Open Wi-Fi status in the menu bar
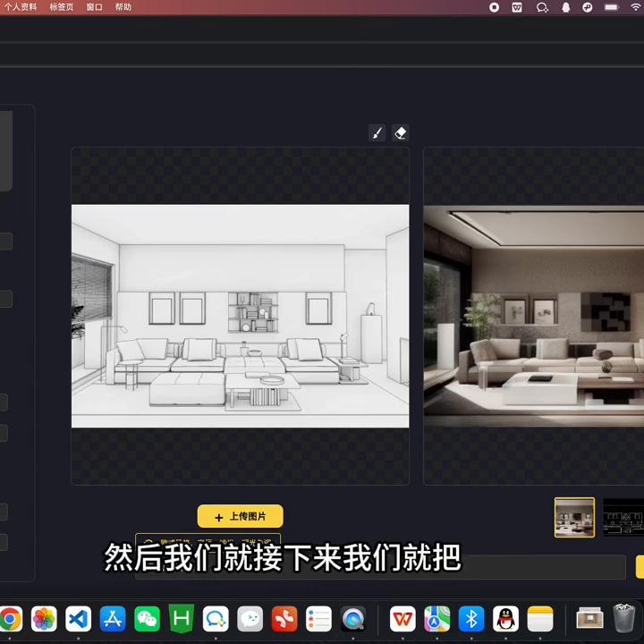Viewport: 644px width, 644px height. point(636,7)
